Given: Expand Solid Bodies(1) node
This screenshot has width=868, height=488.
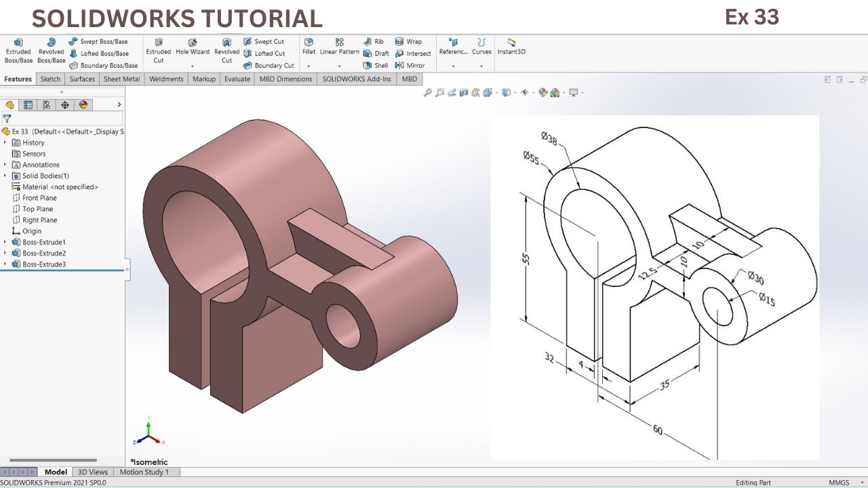Looking at the screenshot, I should tap(5, 176).
